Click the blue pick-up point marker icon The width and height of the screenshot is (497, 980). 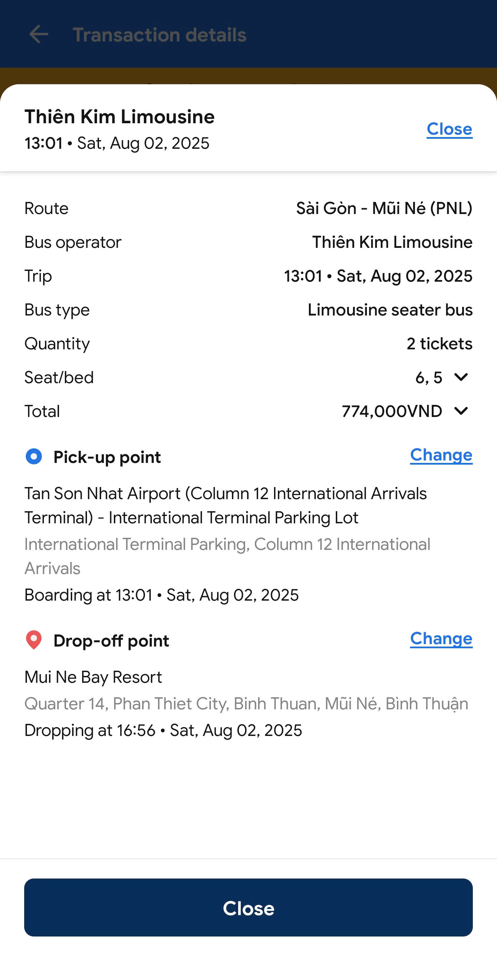tap(34, 457)
